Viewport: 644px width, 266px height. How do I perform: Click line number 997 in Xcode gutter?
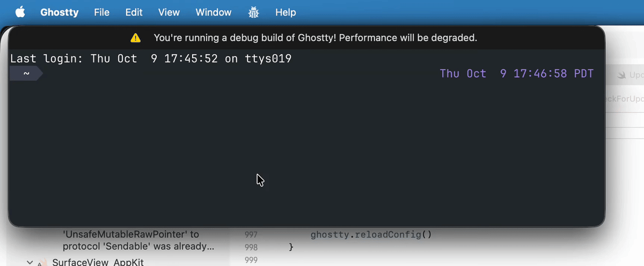(x=251, y=235)
